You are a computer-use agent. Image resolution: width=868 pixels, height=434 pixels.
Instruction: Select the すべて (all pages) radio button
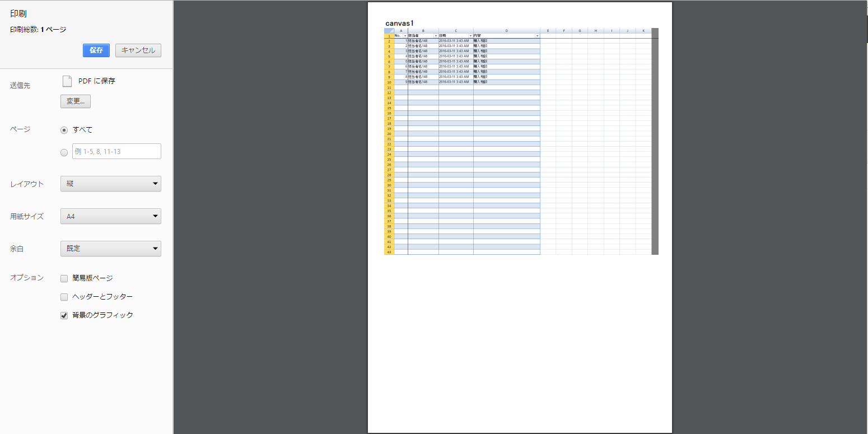[64, 130]
